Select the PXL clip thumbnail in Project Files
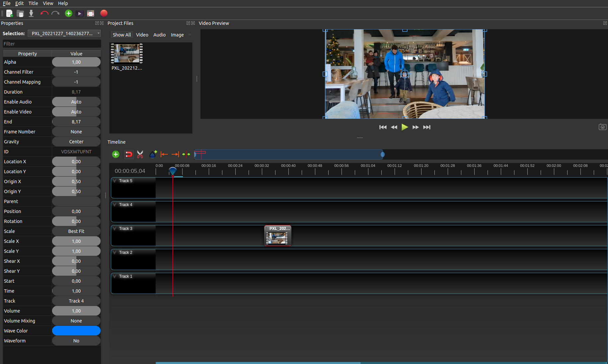 (126, 53)
